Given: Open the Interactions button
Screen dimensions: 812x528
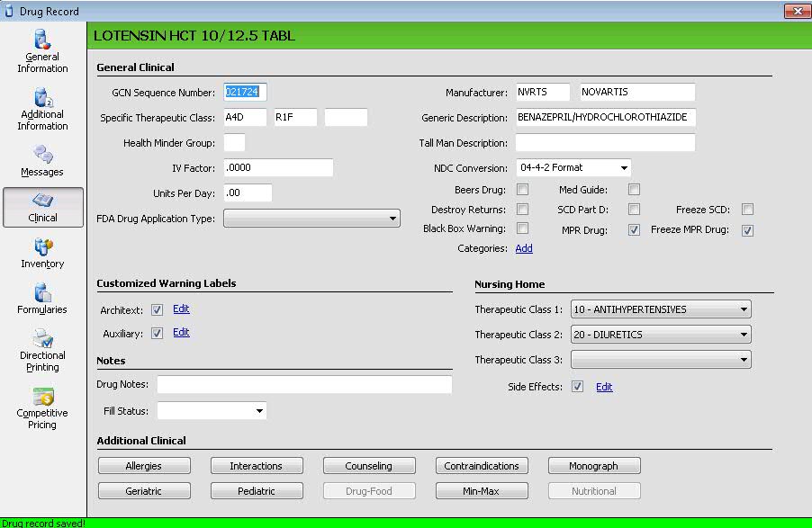Looking at the screenshot, I should click(x=257, y=466).
